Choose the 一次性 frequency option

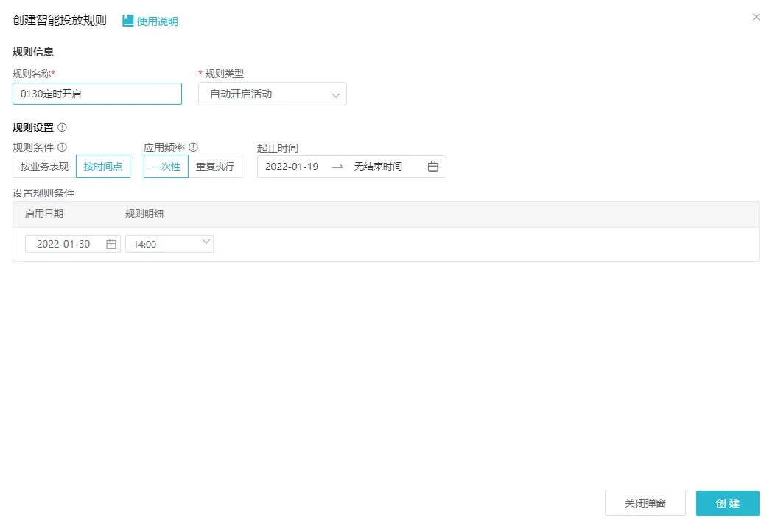(166, 166)
